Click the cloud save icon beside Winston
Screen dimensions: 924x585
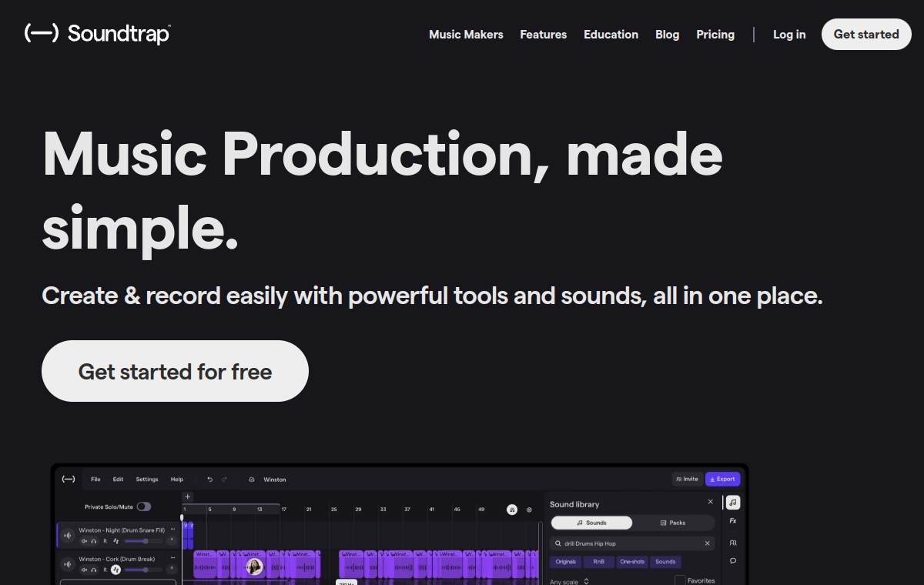coord(251,479)
